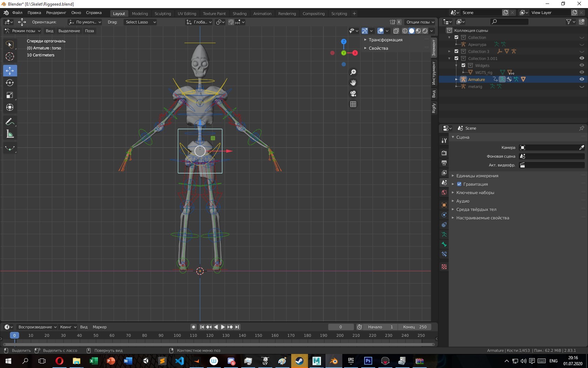Pick the Annotate tool
The width and height of the screenshot is (588, 368).
pos(10,121)
